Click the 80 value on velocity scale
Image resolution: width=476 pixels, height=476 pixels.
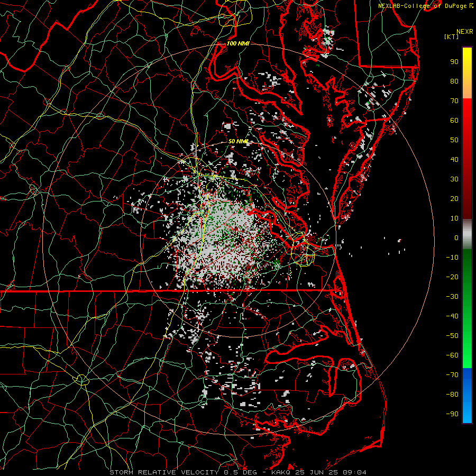coord(454,81)
